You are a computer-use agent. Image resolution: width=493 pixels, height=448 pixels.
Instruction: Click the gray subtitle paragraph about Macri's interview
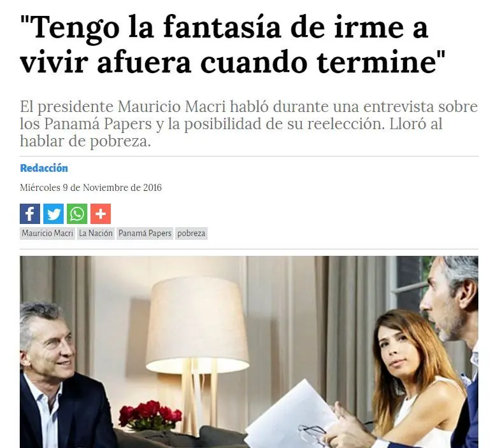(x=248, y=124)
